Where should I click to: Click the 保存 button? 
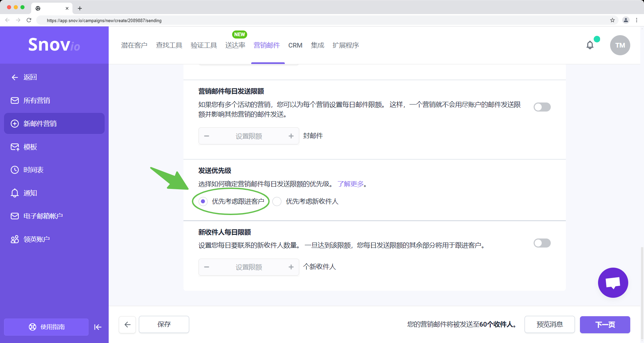[164, 324]
